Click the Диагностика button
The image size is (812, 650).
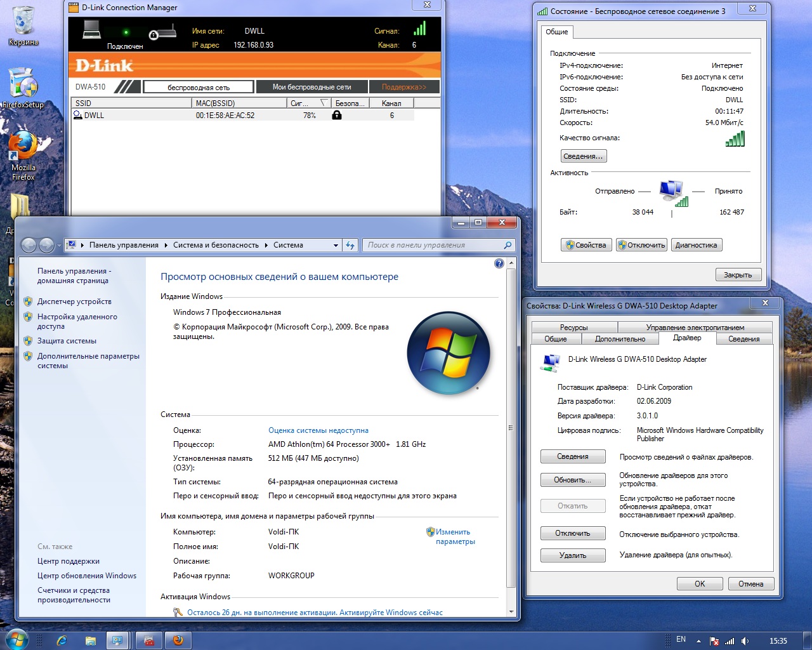[x=696, y=245]
